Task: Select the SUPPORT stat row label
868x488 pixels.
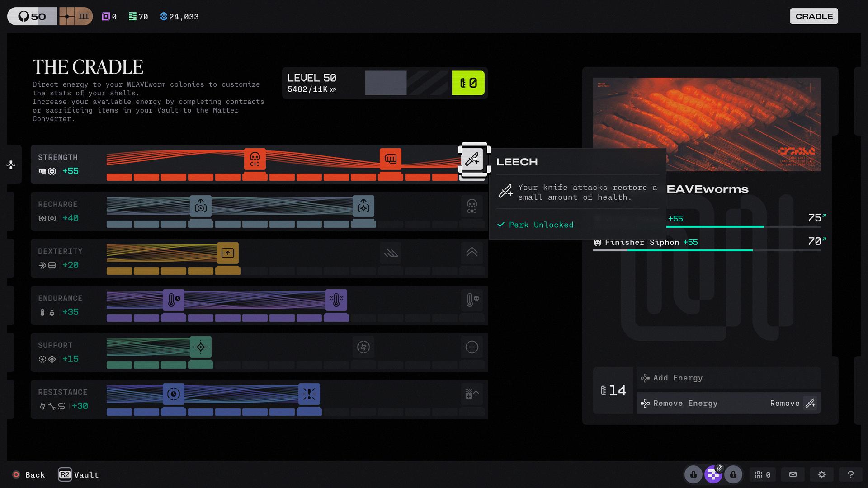Action: coord(55,345)
